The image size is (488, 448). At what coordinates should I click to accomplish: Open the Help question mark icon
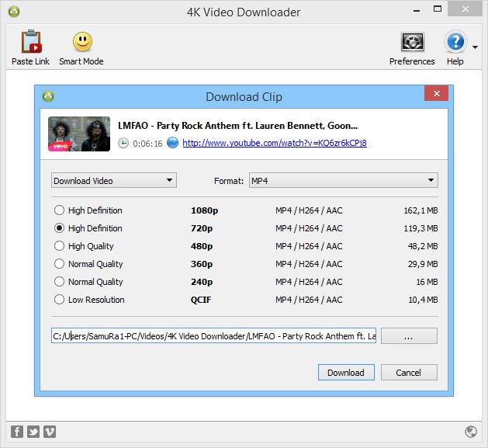[455, 42]
